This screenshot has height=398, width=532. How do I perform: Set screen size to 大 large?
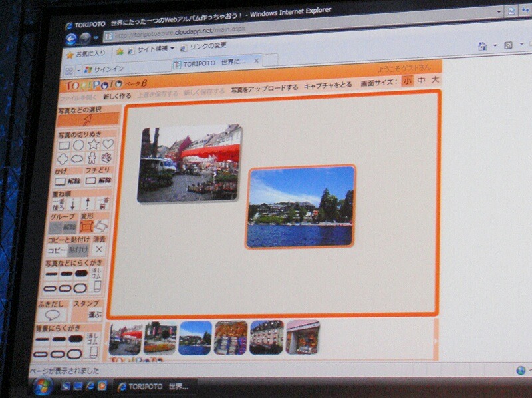[x=435, y=79]
